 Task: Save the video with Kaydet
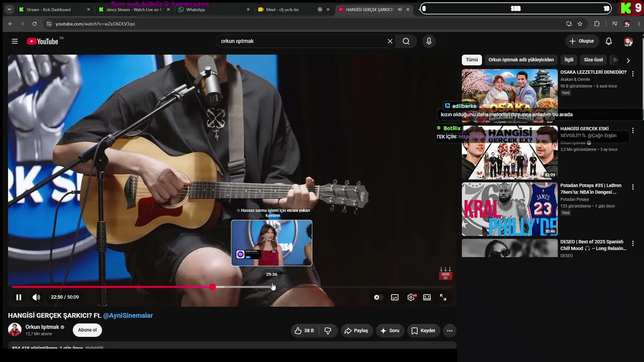pyautogui.click(x=423, y=331)
